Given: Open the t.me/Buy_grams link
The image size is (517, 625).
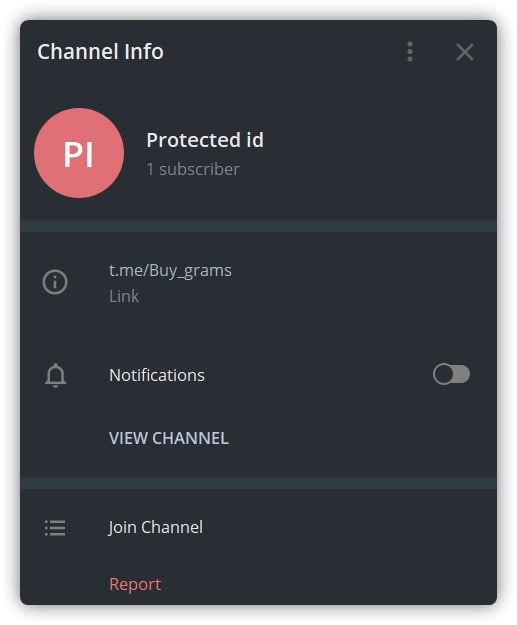Looking at the screenshot, I should (170, 270).
